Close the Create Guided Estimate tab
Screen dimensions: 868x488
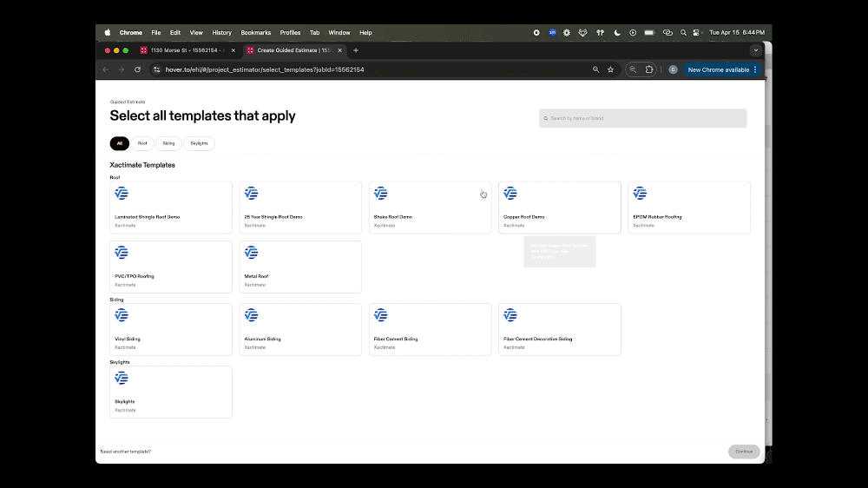point(339,50)
